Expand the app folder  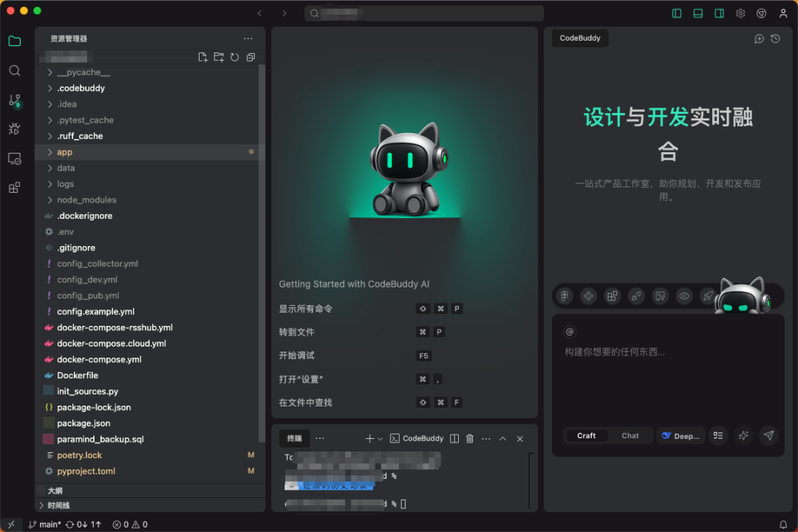tap(150, 151)
